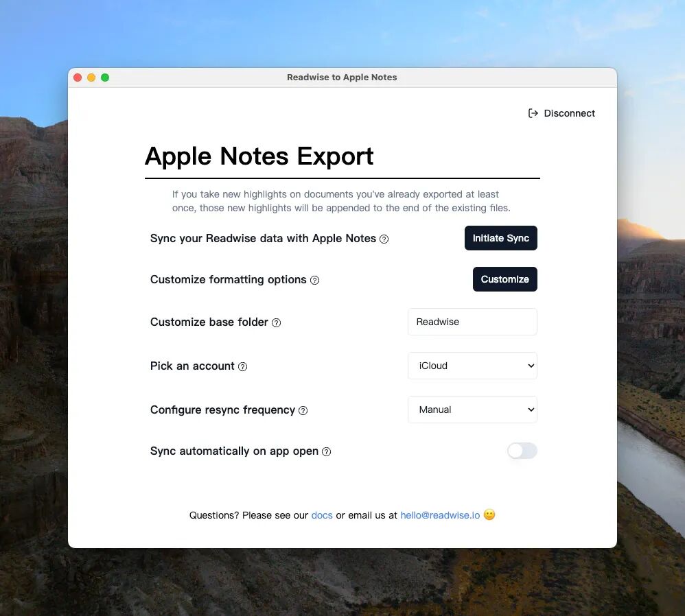The height and width of the screenshot is (616, 685).
Task: Click help icon beside Sync your Readwise data
Action: (x=384, y=239)
